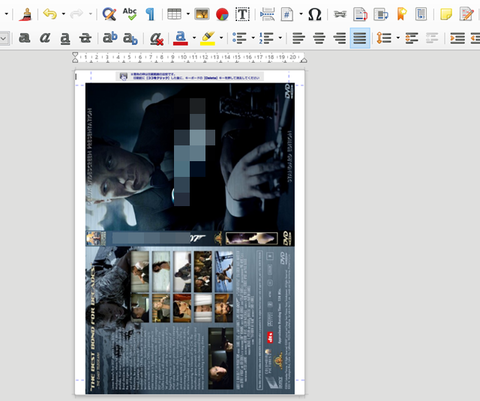Insert a text box icon
The height and width of the screenshot is (401, 480).
click(242, 14)
